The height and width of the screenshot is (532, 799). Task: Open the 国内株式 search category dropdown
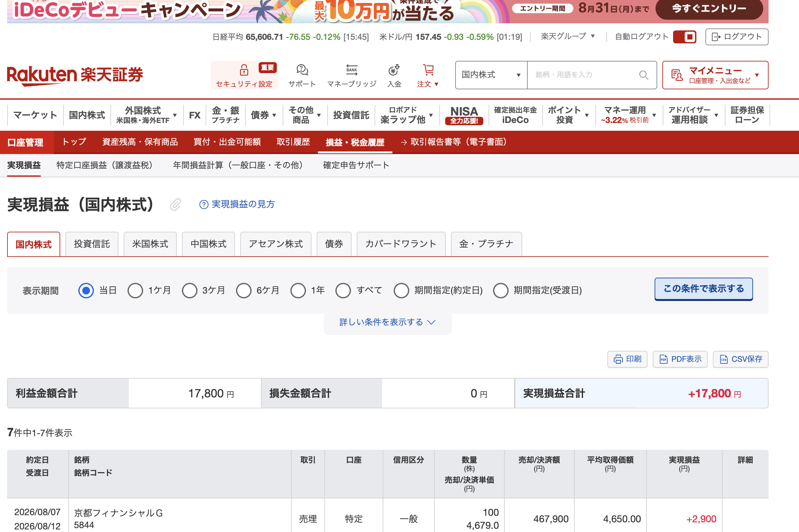click(x=491, y=75)
